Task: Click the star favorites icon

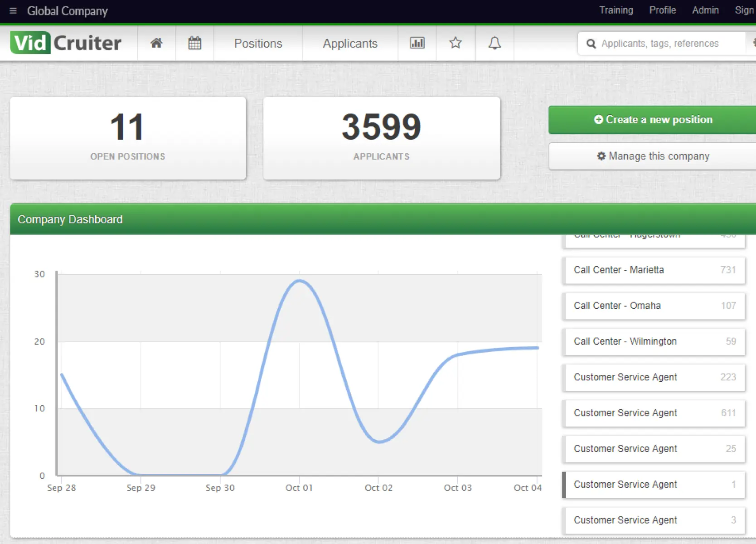Action: pyautogui.click(x=456, y=43)
